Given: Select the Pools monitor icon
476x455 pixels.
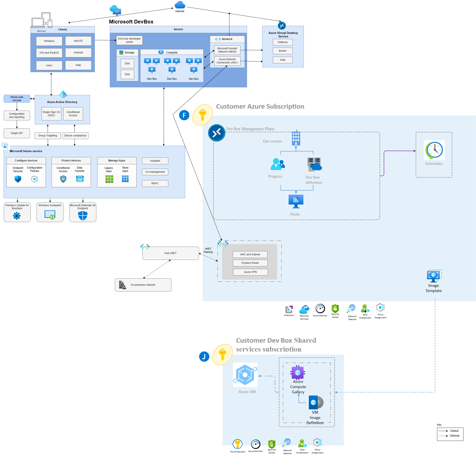Looking at the screenshot, I should coord(296,202).
